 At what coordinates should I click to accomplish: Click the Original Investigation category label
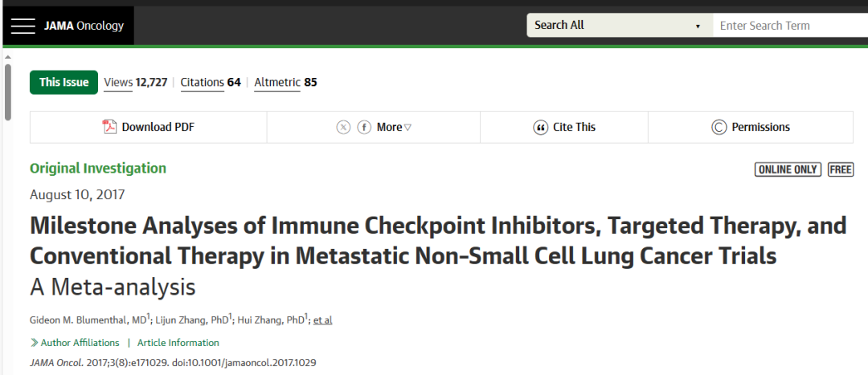[98, 168]
